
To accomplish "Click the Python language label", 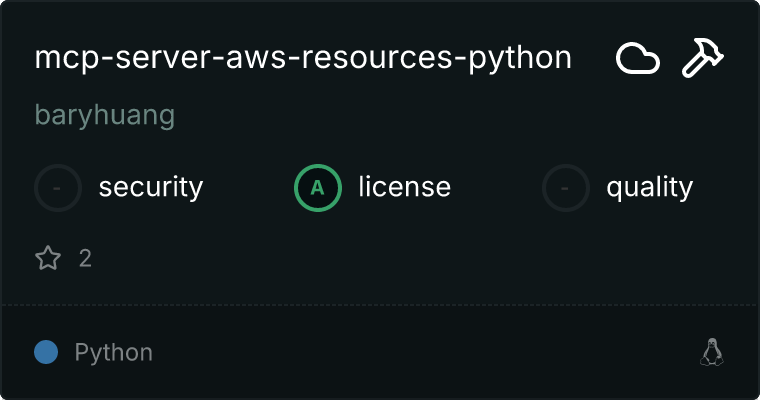I will (114, 352).
